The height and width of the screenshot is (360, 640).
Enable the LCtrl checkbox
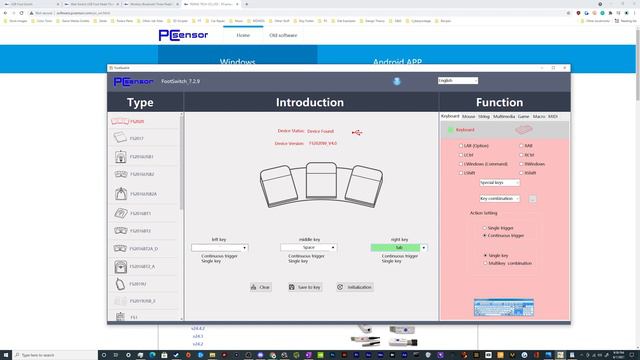click(461, 155)
